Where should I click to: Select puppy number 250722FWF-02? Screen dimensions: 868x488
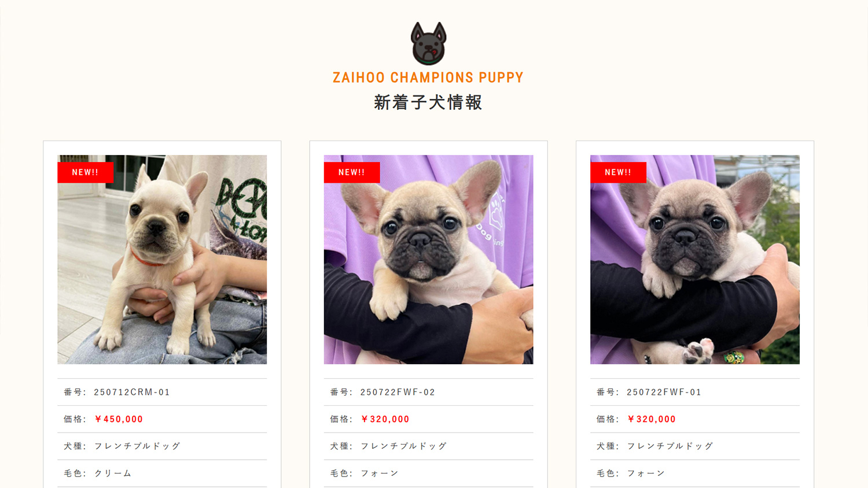(x=398, y=392)
